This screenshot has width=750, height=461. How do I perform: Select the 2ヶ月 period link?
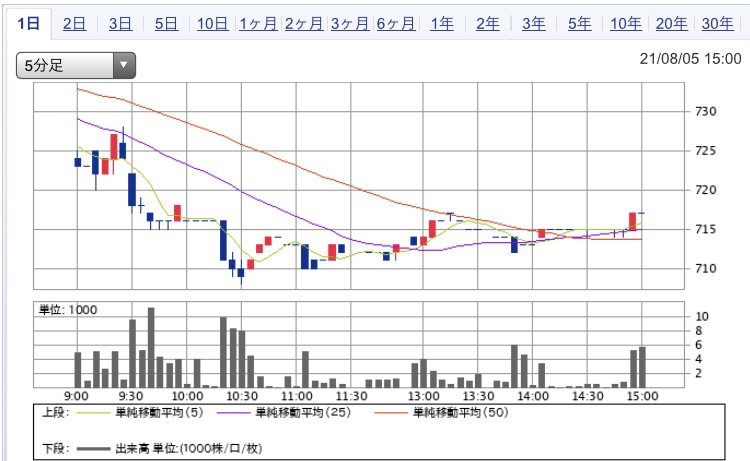304,23
